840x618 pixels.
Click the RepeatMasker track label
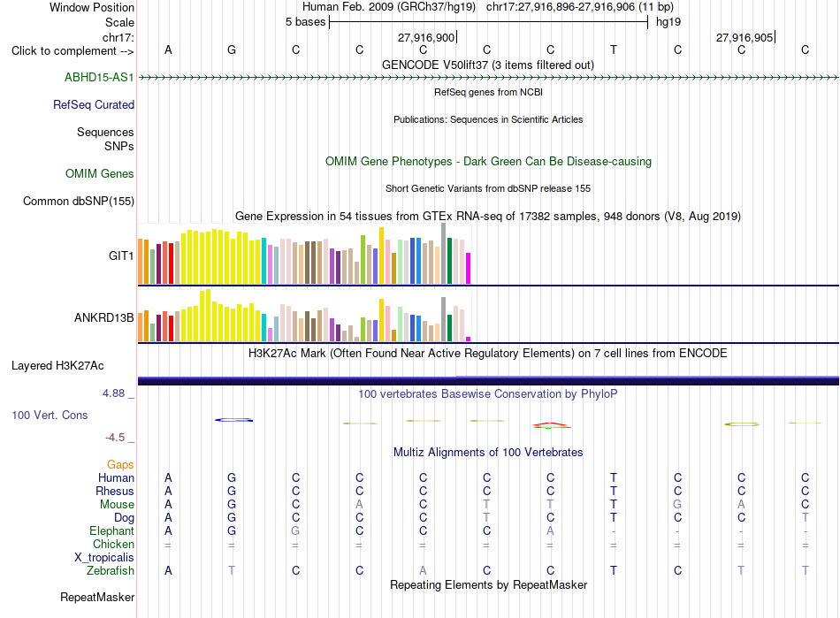[x=97, y=597]
